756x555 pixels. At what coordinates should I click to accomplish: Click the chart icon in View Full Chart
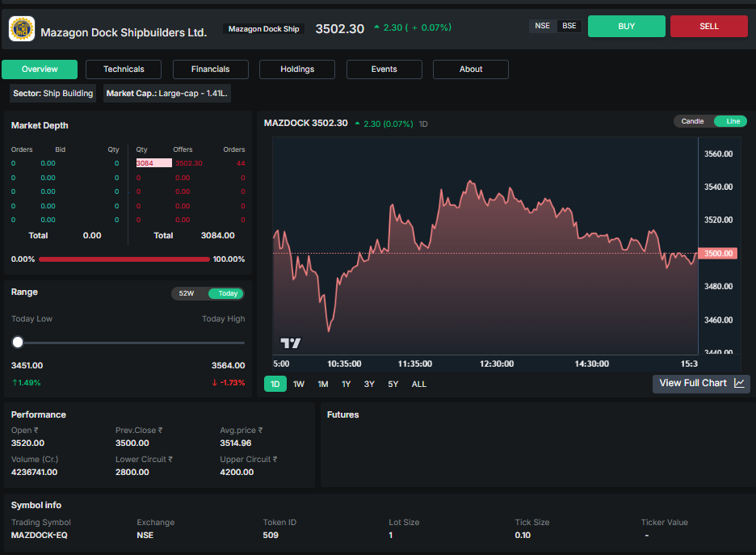click(739, 383)
